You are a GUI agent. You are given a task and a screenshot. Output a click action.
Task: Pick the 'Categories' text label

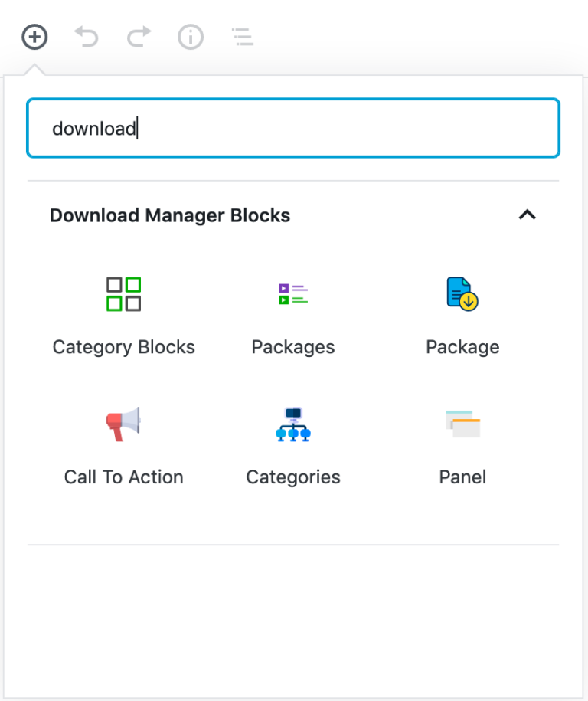click(x=293, y=477)
